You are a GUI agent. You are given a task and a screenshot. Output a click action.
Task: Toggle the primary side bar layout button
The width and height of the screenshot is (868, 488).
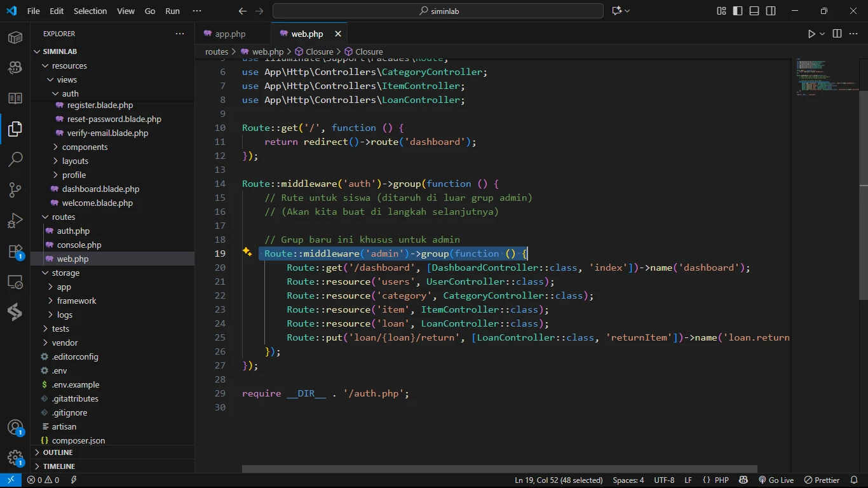738,11
